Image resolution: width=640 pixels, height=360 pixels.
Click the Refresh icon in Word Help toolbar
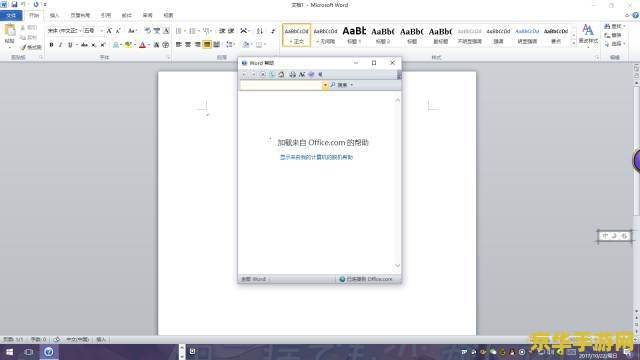tap(272, 74)
